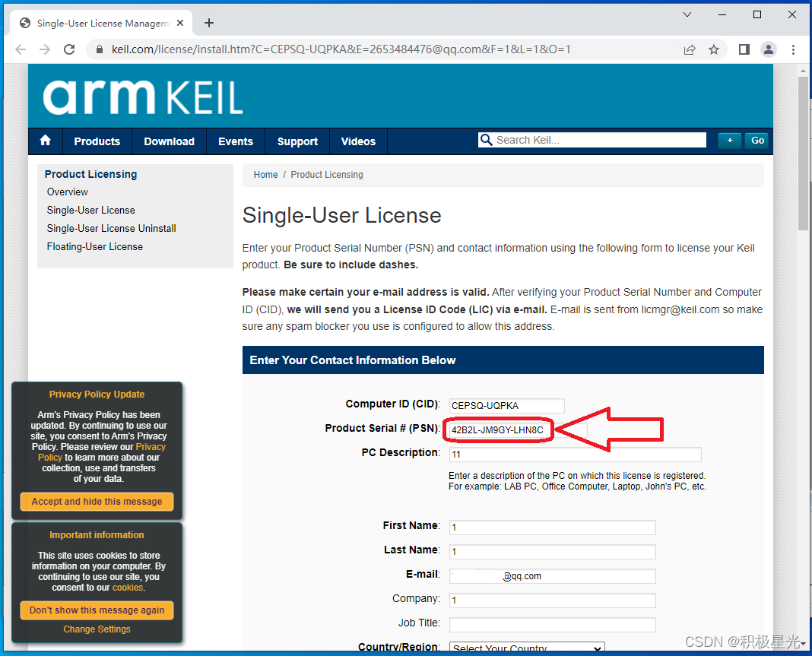The image size is (812, 656).
Task: Open the tab search chevron near window controls
Action: pyautogui.click(x=687, y=14)
